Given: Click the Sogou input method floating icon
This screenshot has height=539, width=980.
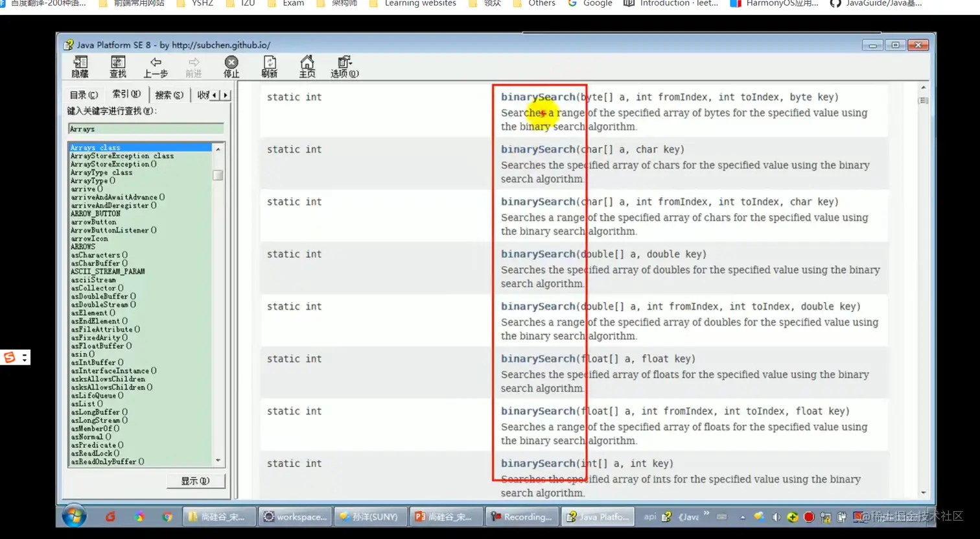Looking at the screenshot, I should 10,357.
